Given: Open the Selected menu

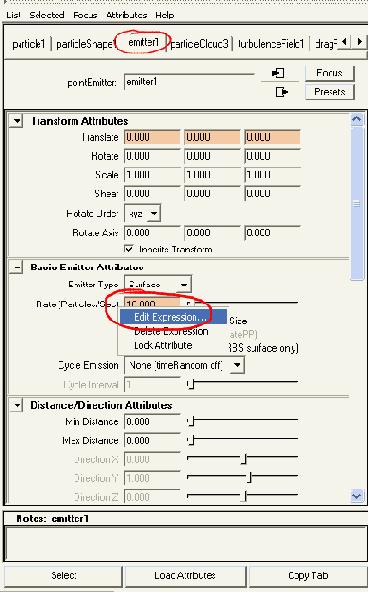Looking at the screenshot, I should [47, 15].
